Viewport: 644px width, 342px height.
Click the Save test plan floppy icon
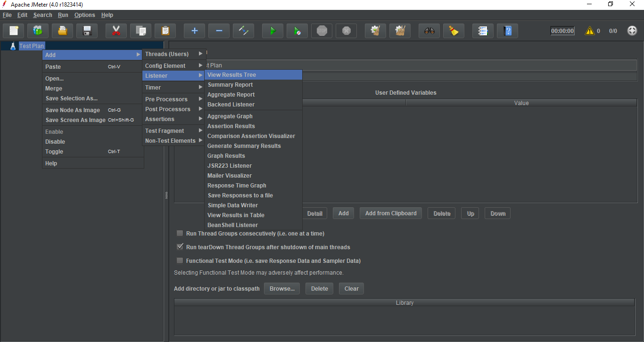pos(87,31)
